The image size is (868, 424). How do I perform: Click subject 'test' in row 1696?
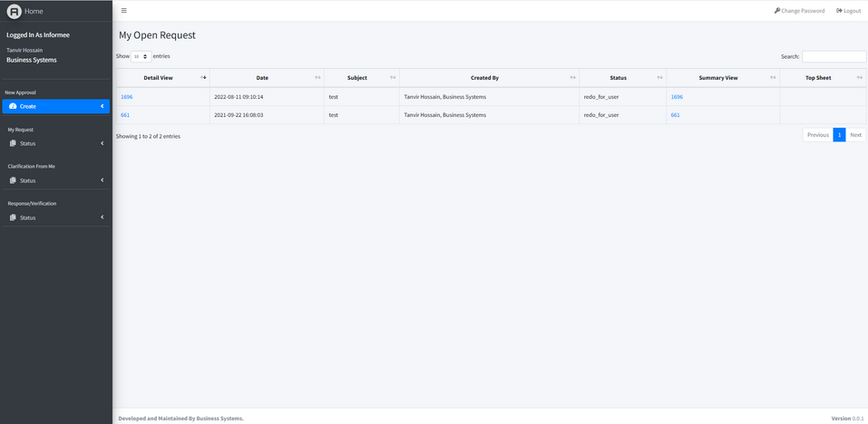pyautogui.click(x=333, y=97)
